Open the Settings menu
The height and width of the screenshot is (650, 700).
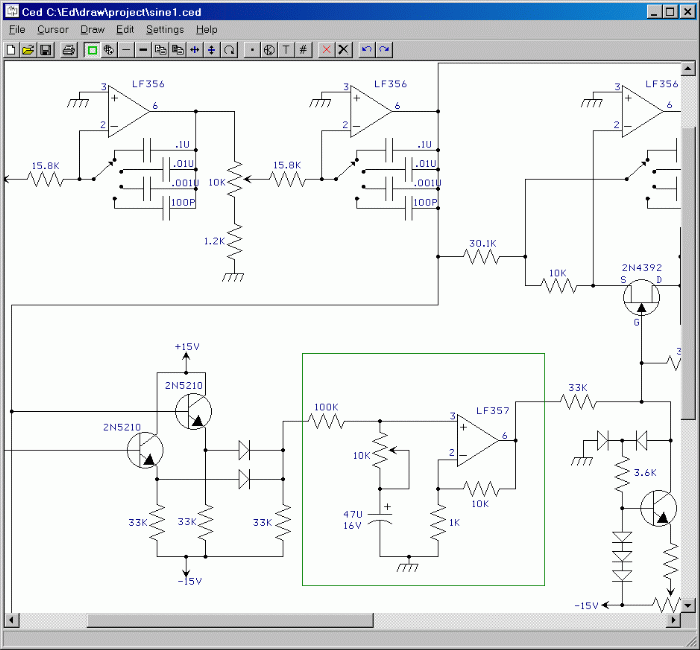[165, 30]
